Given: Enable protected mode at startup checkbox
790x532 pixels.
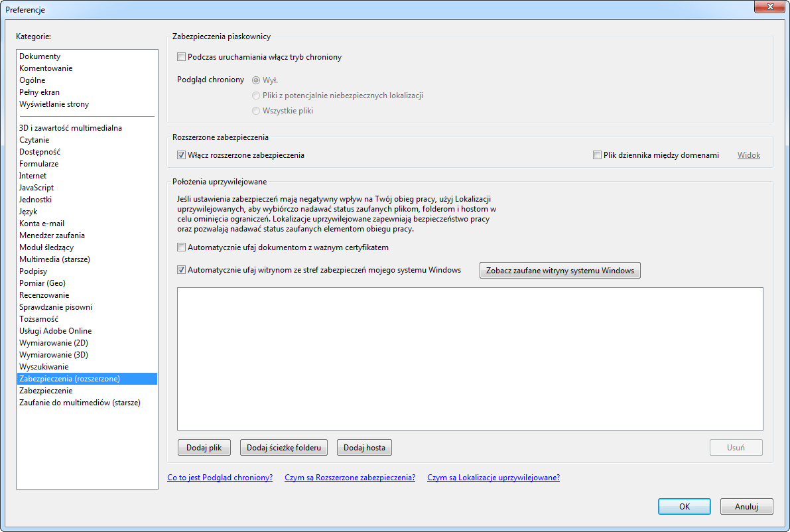Looking at the screenshot, I should click(181, 57).
